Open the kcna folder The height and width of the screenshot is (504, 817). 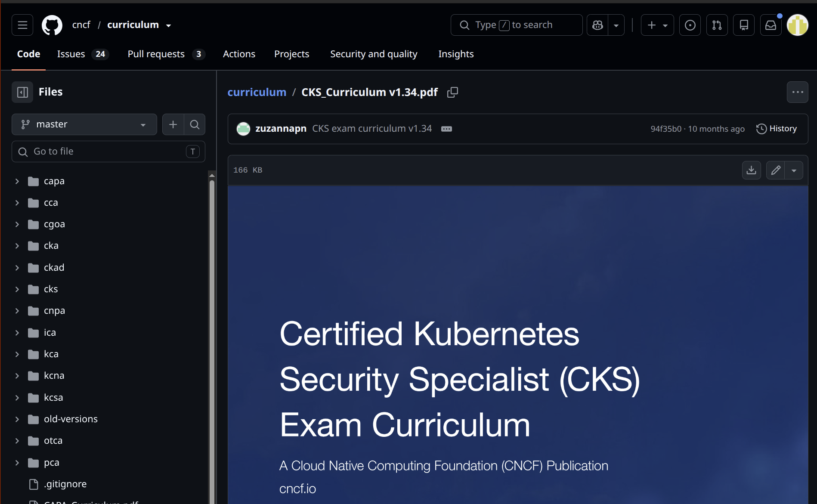click(x=54, y=376)
